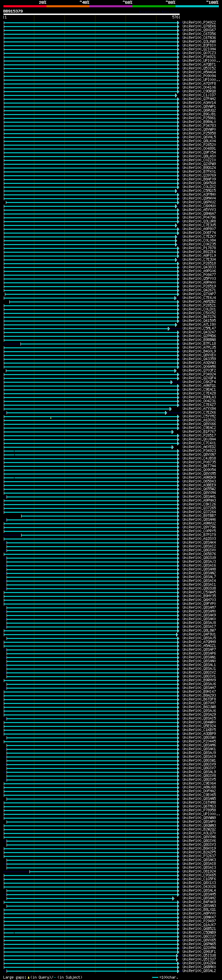Click hit name UniRef100_P26520
This screenshot has height=980, width=222.
pos(199,145)
